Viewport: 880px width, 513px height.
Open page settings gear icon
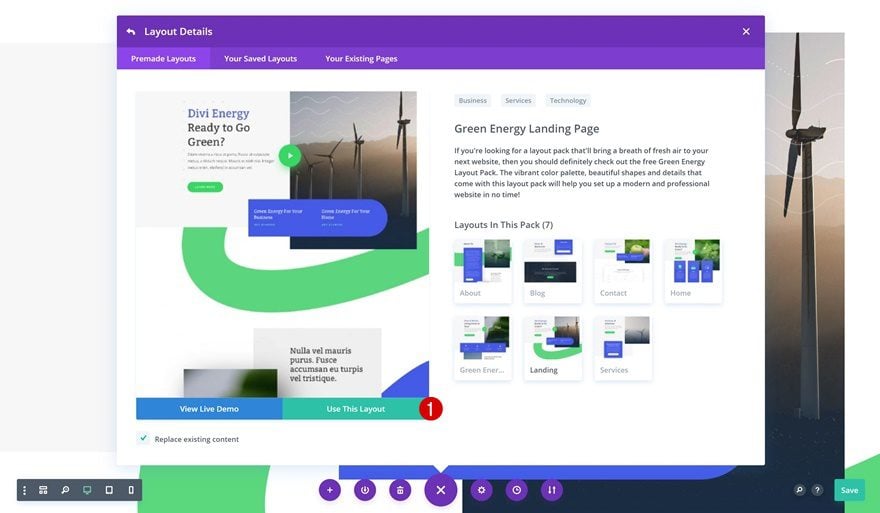click(481, 490)
